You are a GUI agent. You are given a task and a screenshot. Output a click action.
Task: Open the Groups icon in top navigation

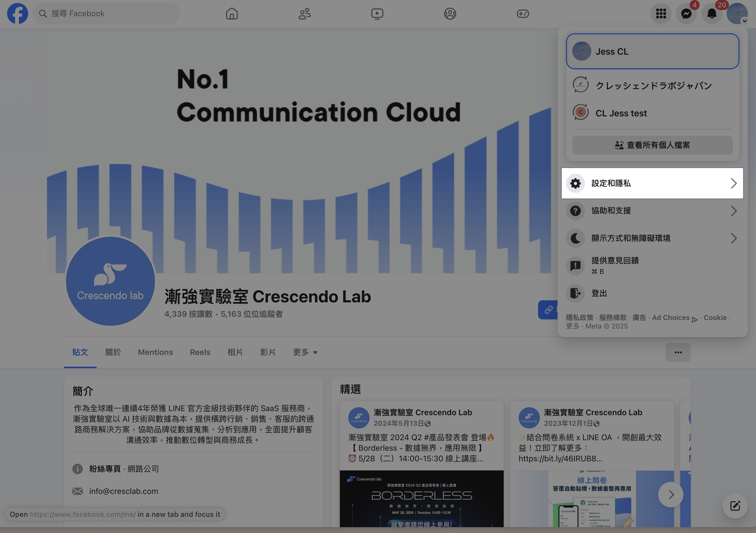coord(450,14)
